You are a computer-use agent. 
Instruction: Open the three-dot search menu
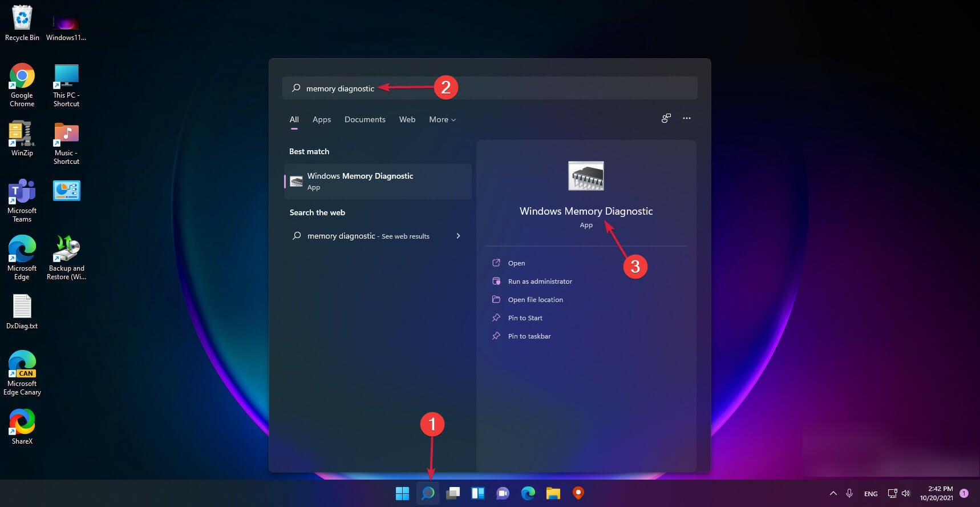(687, 118)
